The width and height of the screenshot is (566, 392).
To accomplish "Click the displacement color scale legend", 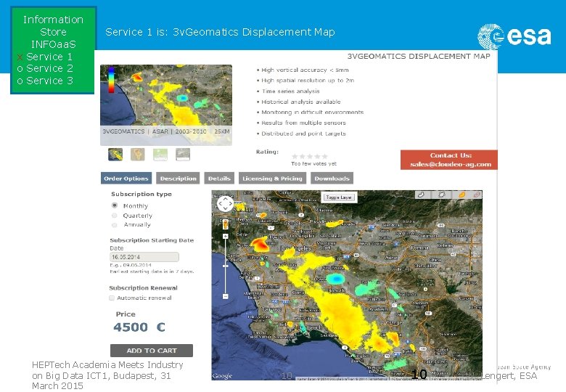I will [111, 80].
